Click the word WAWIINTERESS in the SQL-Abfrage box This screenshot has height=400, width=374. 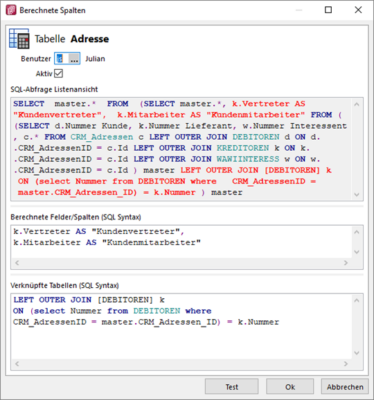tap(248, 159)
